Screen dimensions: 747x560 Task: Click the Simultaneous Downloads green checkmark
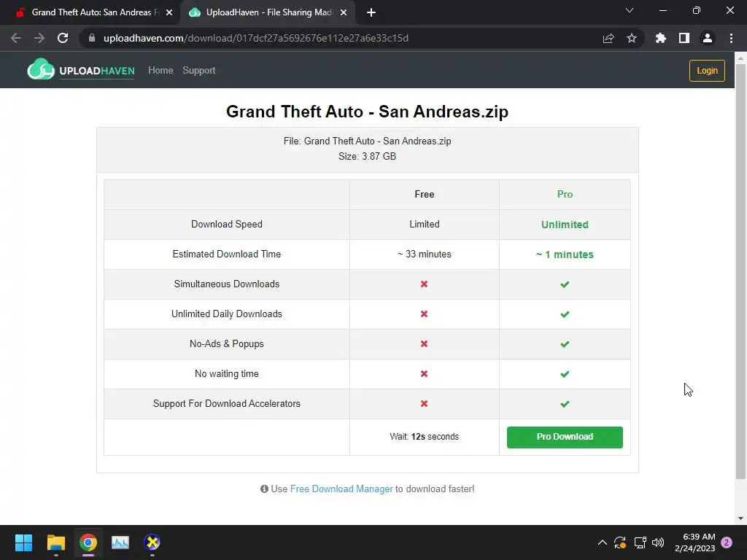[x=565, y=285]
